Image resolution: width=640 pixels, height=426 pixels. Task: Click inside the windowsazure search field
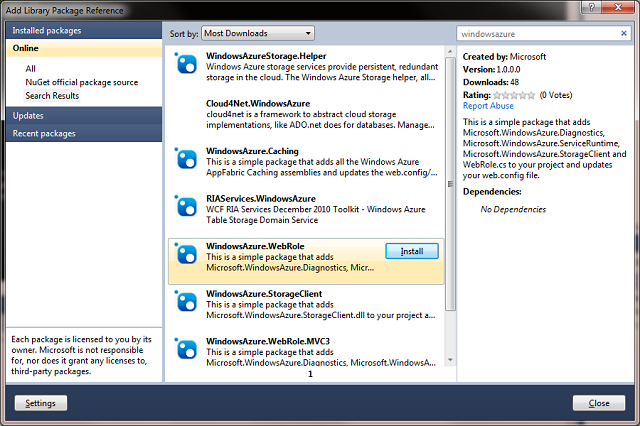pos(539,34)
